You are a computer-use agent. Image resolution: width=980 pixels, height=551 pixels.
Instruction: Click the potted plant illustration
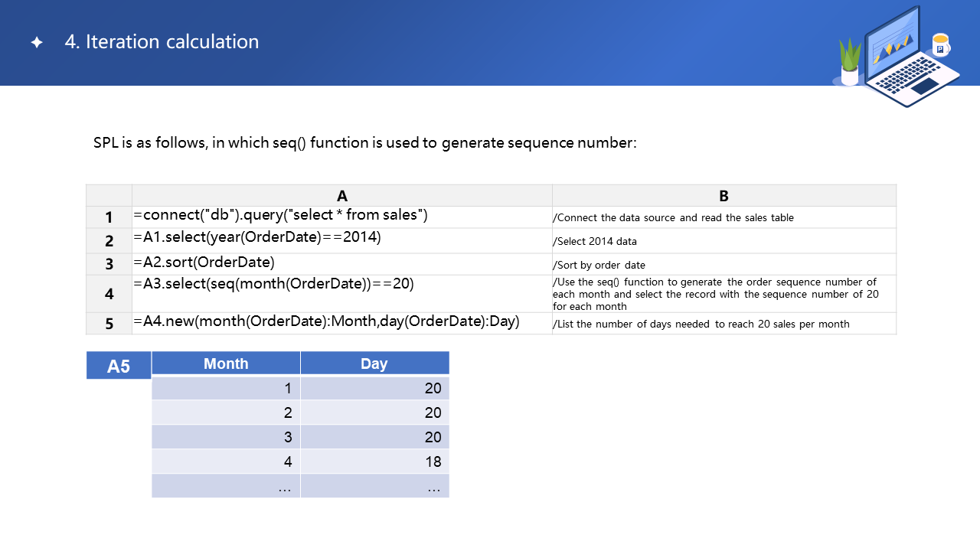pyautogui.click(x=850, y=63)
